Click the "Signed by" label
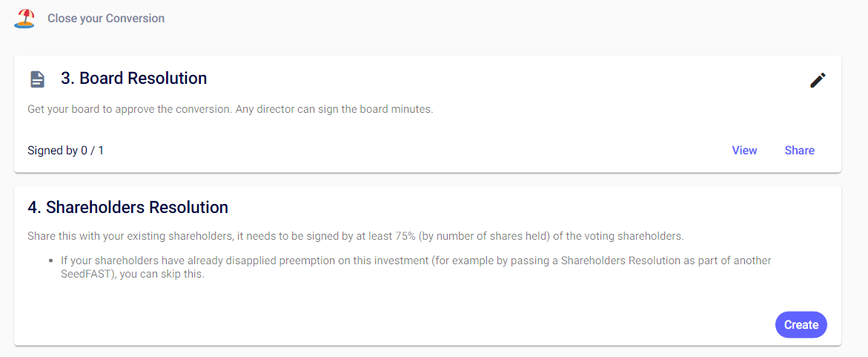Screen dimensions: 868x357 tap(52, 151)
